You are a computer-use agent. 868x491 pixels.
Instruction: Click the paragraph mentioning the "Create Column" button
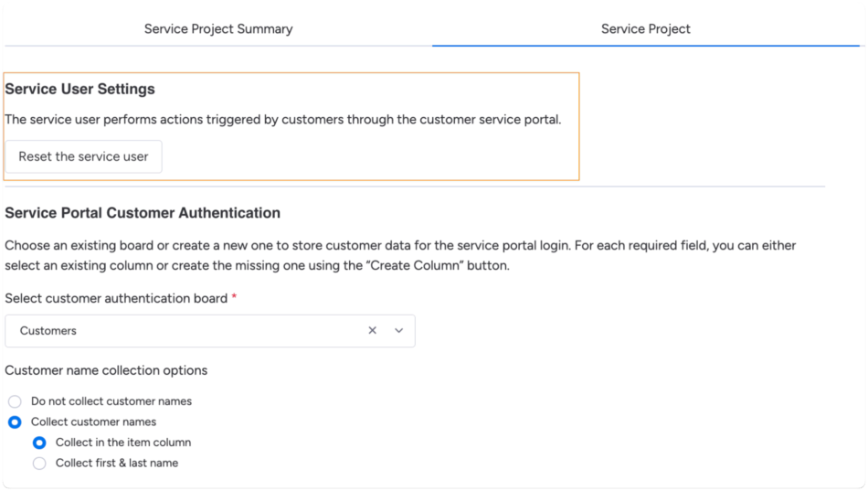(400, 256)
